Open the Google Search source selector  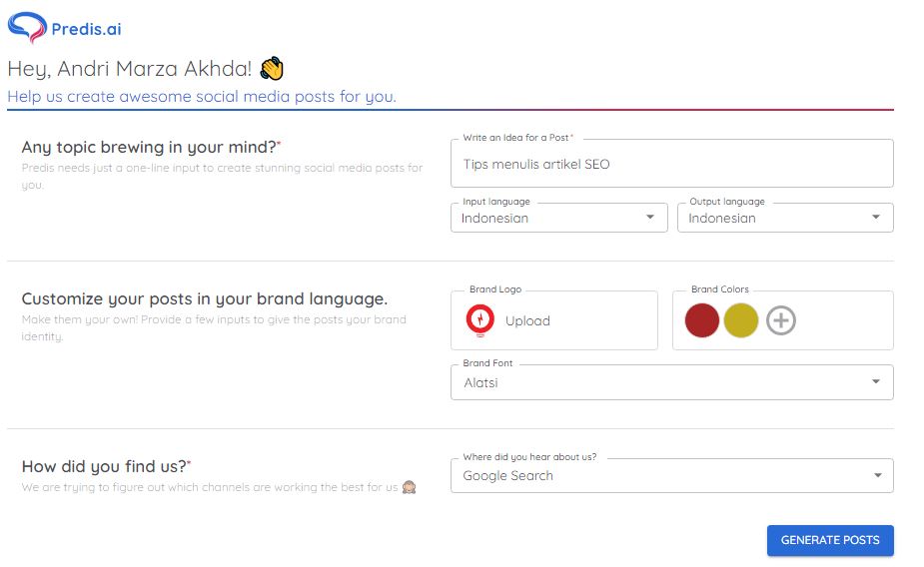[x=659, y=476]
